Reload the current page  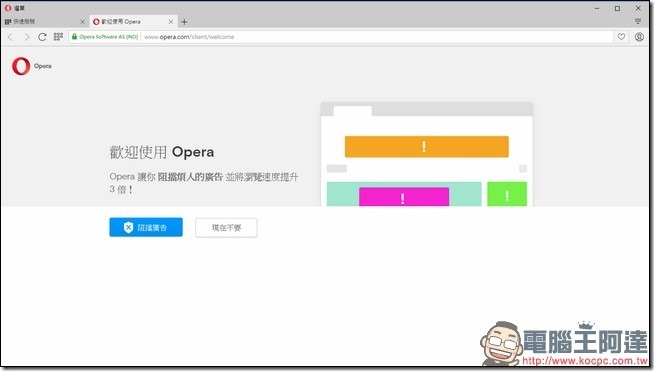(x=42, y=37)
